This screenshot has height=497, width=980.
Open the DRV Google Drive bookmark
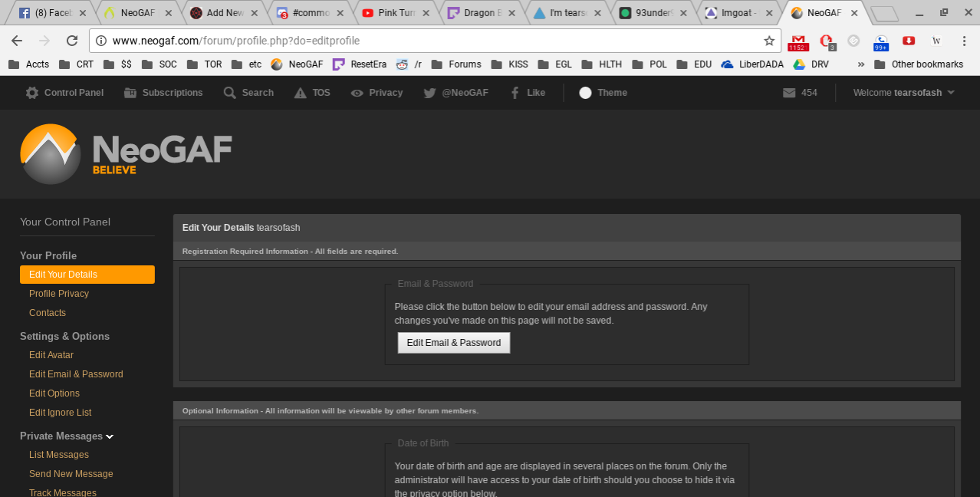click(x=811, y=64)
